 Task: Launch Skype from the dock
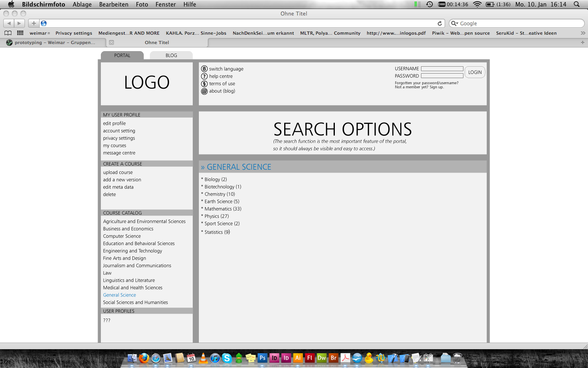pyautogui.click(x=227, y=358)
